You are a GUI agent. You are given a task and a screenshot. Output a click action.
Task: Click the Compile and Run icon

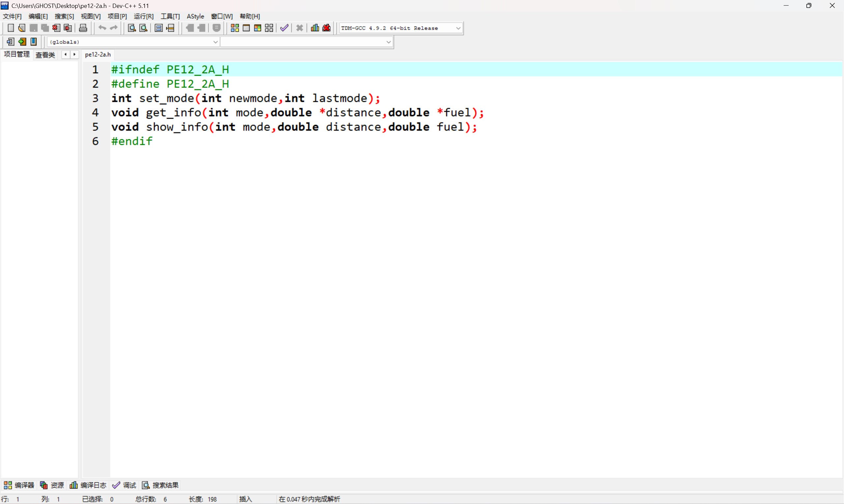coord(257,28)
